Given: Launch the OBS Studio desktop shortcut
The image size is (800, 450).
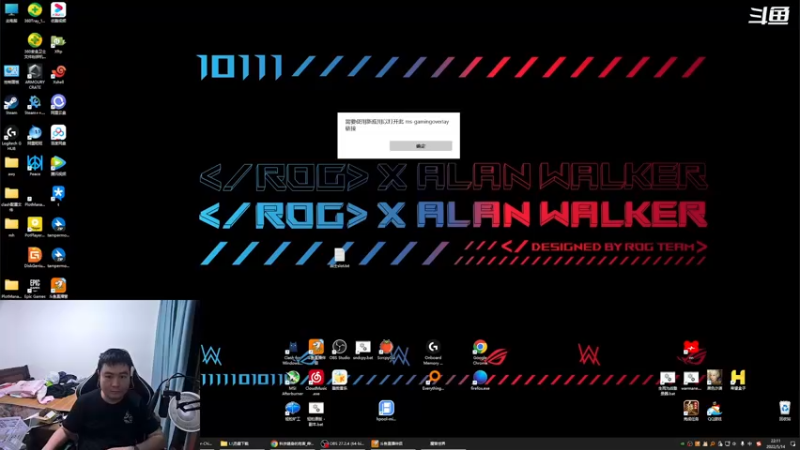Looking at the screenshot, I should tap(339, 350).
